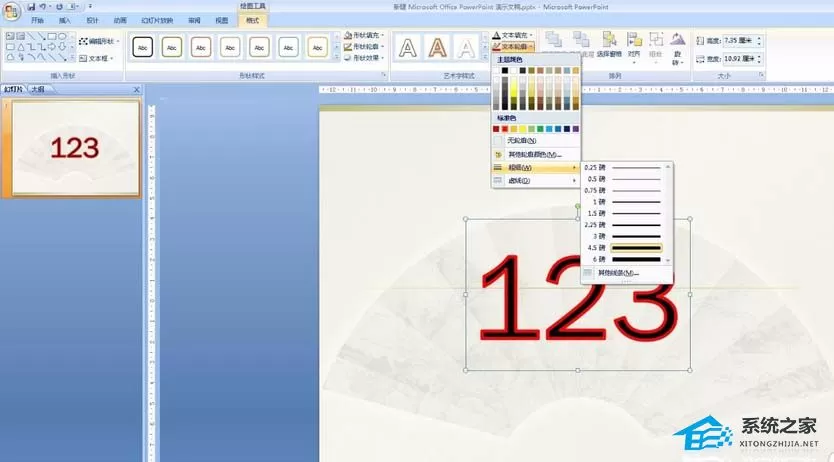Undo the last action

[x=43, y=7]
